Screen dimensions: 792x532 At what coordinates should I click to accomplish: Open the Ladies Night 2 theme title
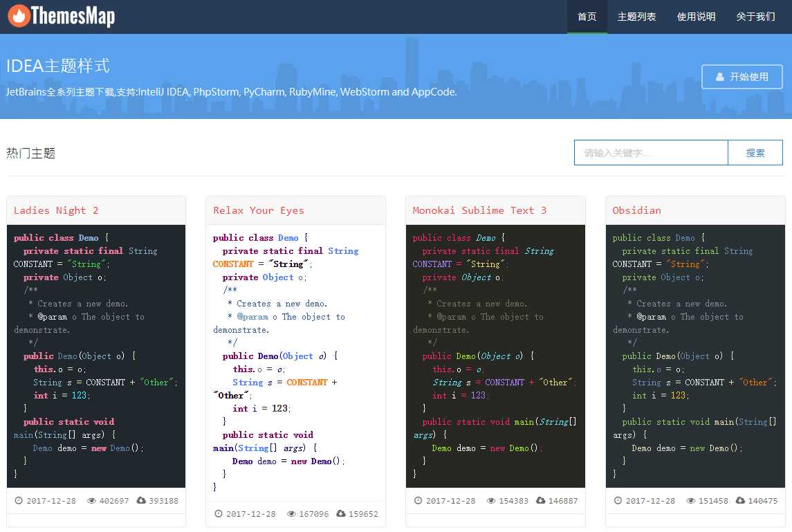tap(56, 211)
